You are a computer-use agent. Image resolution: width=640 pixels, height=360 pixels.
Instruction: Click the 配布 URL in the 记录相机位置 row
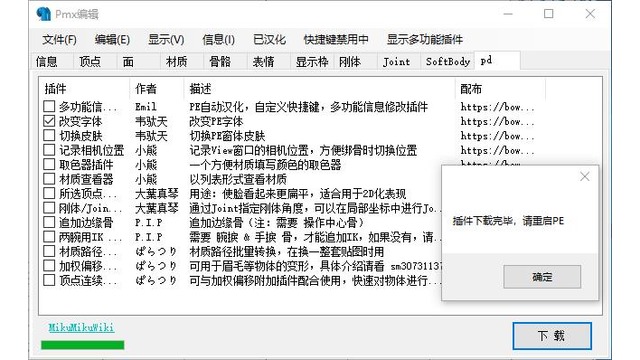497,150
